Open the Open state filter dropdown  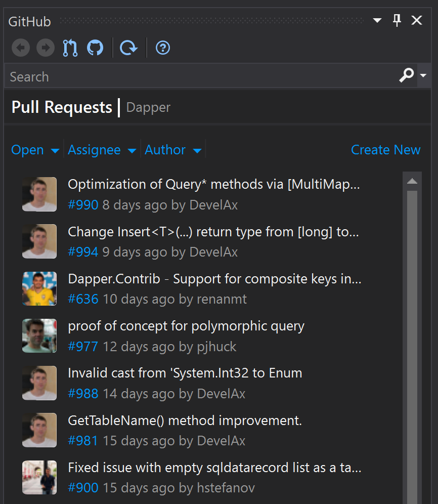(x=35, y=150)
